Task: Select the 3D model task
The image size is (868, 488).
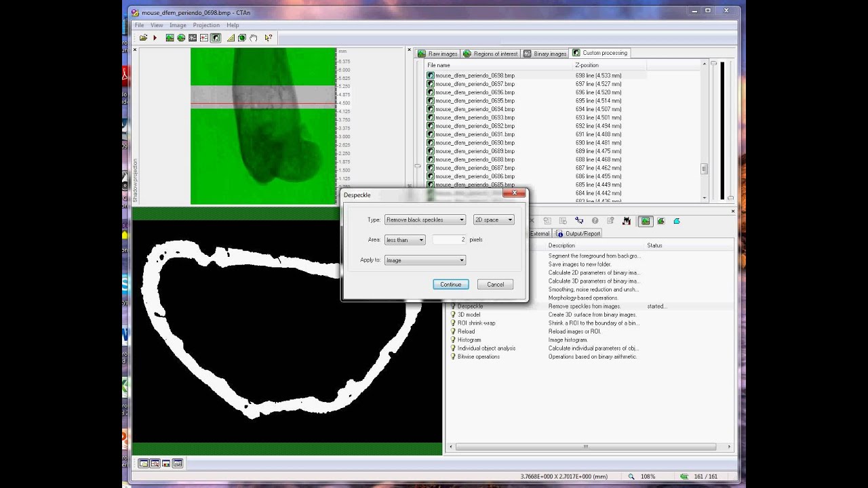Action: click(469, 314)
